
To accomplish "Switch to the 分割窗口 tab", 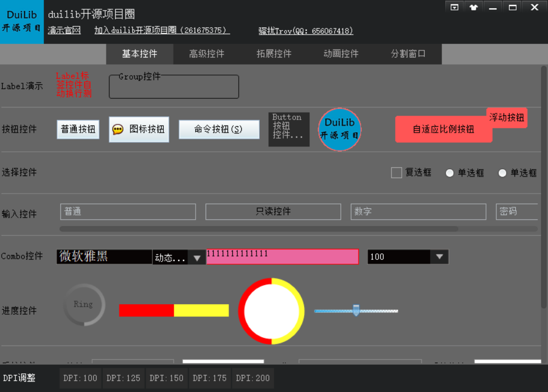I will click(408, 54).
